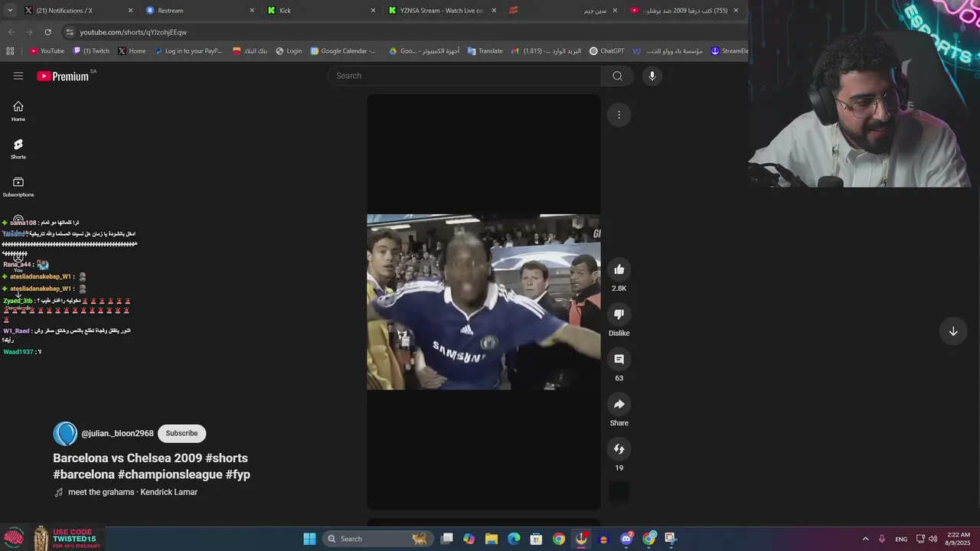Open the (1) Twitch bookmark
This screenshot has height=551, width=980.
point(91,51)
